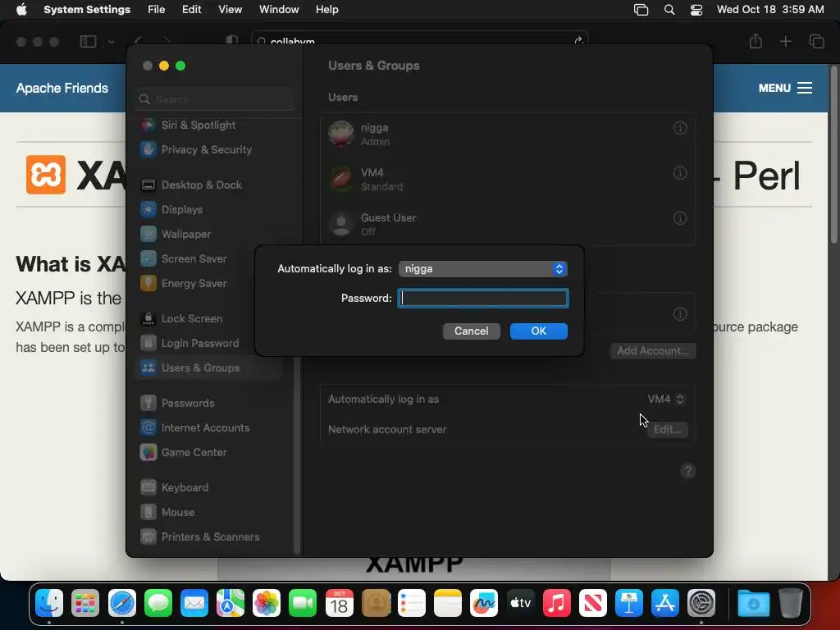The image size is (840, 630).
Task: Launch Freeform from the Dock
Action: tap(484, 603)
